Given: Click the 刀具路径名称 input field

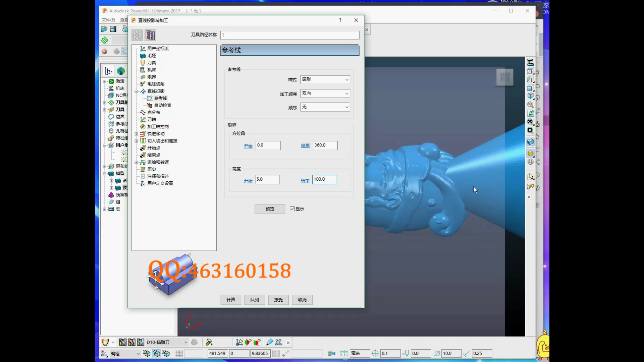Looking at the screenshot, I should tap(289, 35).
